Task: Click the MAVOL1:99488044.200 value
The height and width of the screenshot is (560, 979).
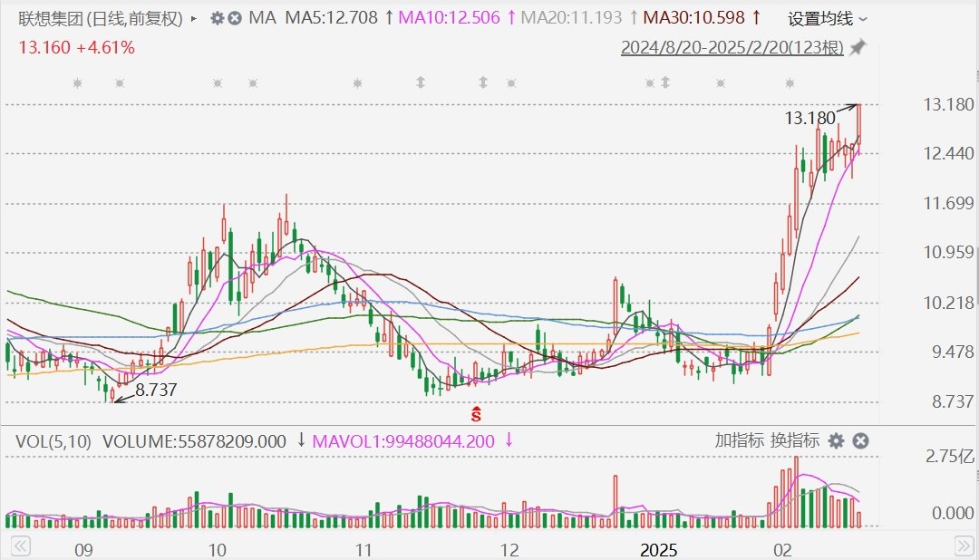Action: pos(403,441)
